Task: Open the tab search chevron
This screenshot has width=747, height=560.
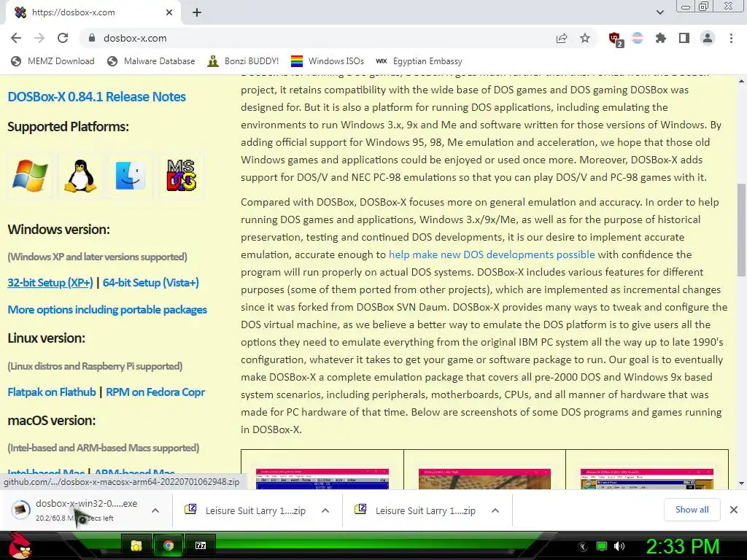Action: (x=659, y=12)
